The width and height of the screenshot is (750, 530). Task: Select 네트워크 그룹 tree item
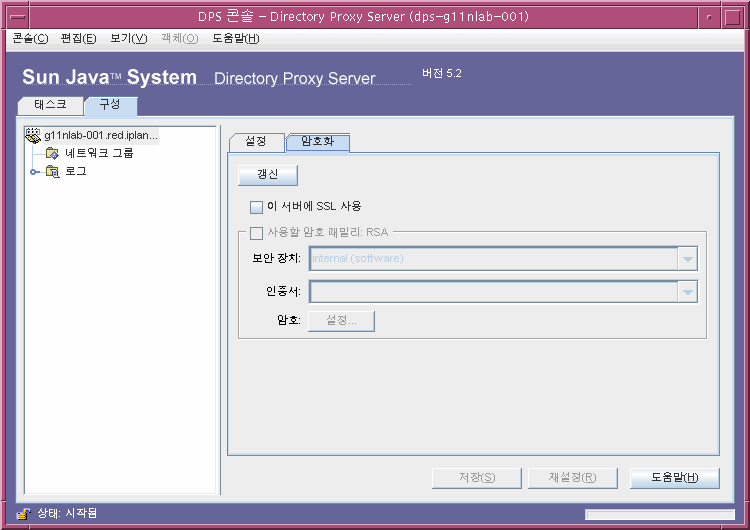click(x=99, y=153)
